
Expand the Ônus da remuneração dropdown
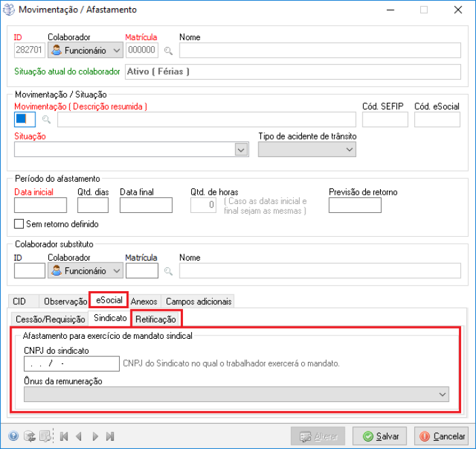point(443,395)
